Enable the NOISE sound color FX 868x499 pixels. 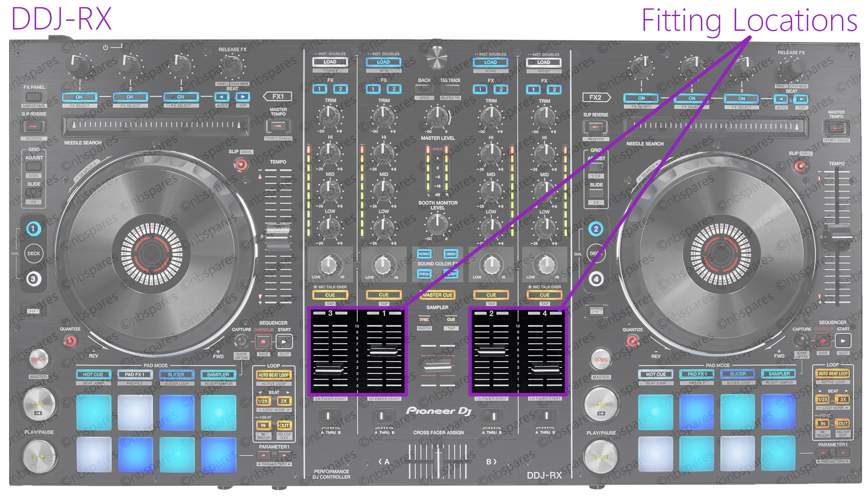(424, 254)
